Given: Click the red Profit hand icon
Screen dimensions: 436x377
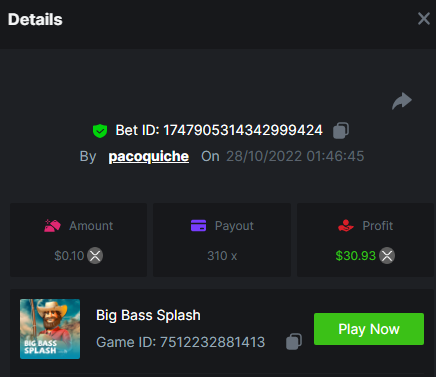Looking at the screenshot, I should 346,226.
